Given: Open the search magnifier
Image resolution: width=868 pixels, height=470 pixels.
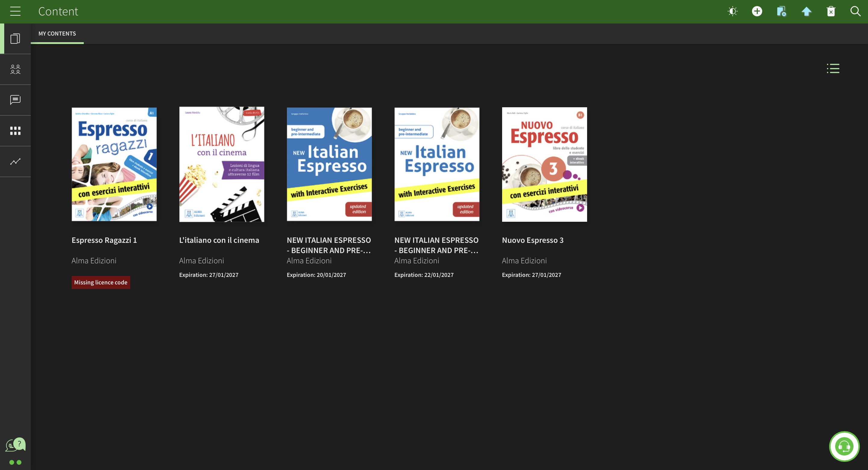Looking at the screenshot, I should click(855, 11).
